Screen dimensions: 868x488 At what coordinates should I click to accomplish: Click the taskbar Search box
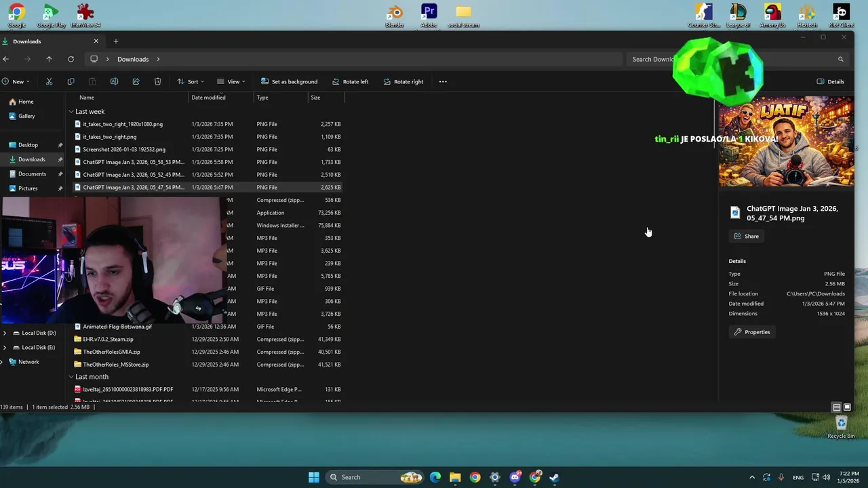tap(373, 477)
